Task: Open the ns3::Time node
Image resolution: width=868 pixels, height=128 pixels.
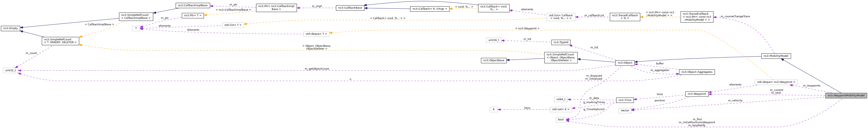Action: click(x=625, y=100)
